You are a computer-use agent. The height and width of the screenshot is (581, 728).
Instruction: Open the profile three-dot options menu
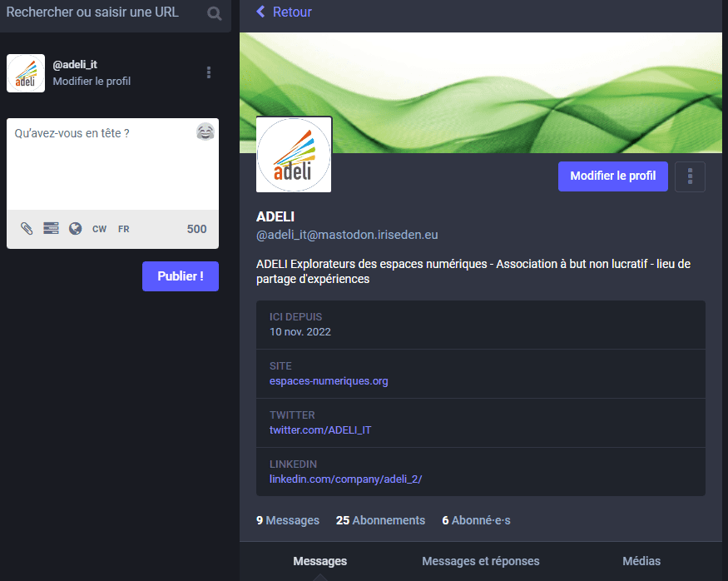click(x=690, y=176)
